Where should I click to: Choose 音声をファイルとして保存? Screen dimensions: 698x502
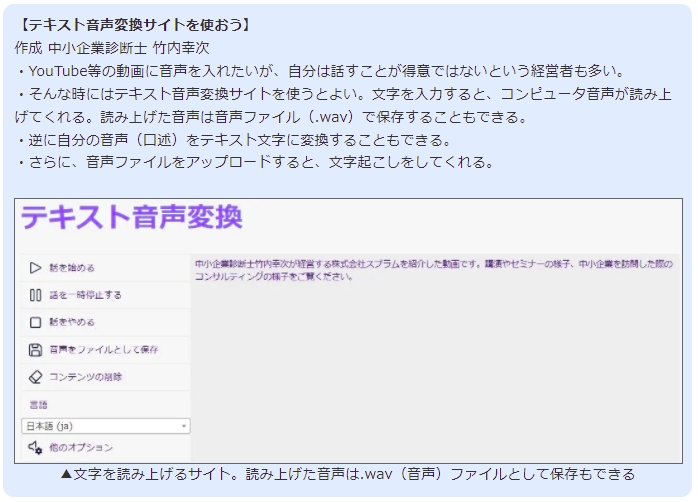point(104,350)
